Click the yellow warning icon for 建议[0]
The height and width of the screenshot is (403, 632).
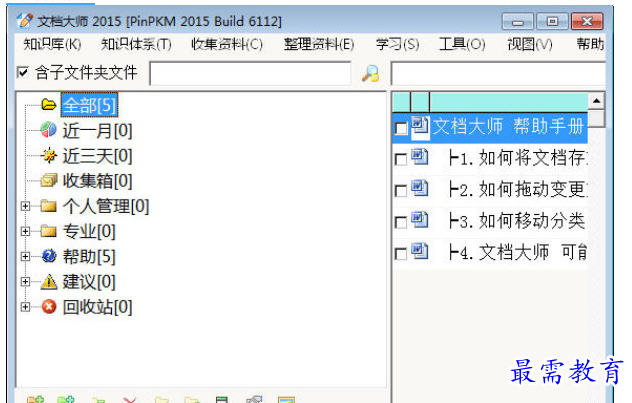49,281
